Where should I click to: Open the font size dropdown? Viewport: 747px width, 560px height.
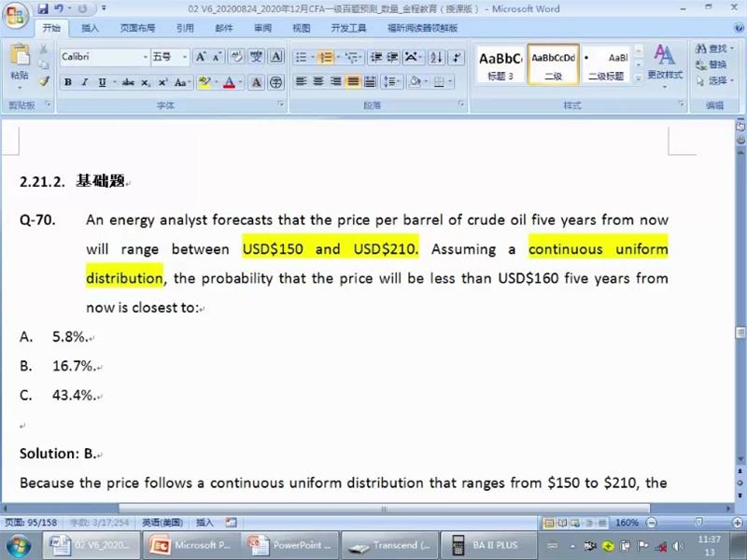(185, 57)
